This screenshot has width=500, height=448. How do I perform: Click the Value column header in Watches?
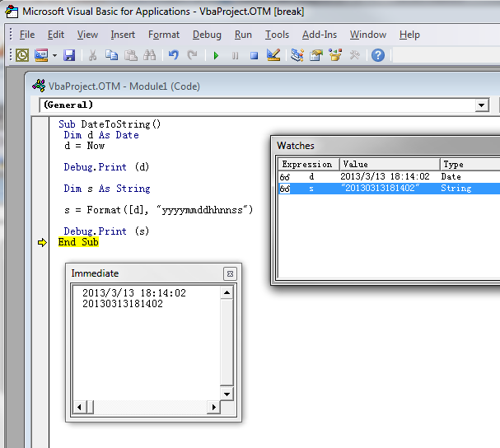tap(390, 164)
